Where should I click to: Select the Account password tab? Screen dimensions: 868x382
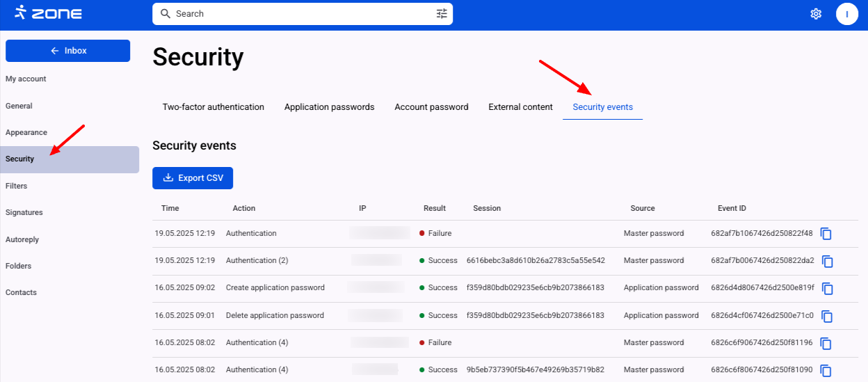point(431,107)
